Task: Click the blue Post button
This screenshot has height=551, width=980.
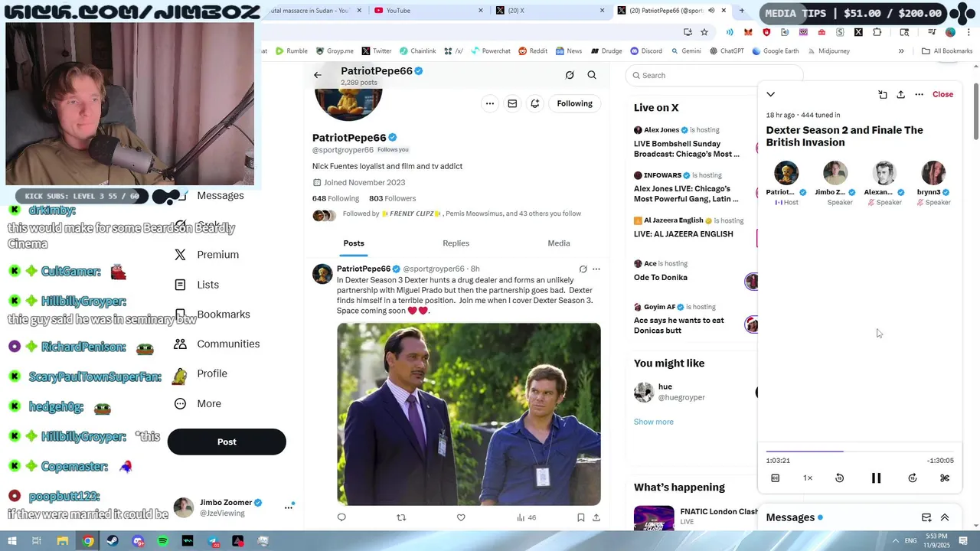Action: 227,442
